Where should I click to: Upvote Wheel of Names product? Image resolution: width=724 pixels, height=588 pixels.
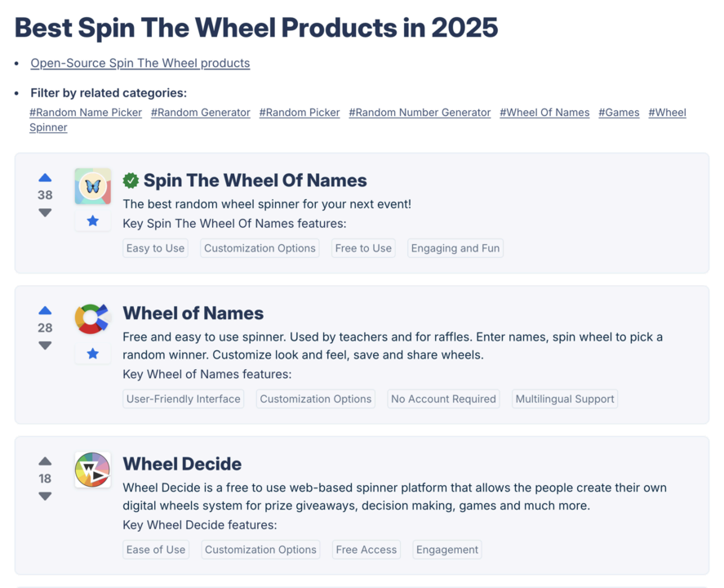point(45,311)
